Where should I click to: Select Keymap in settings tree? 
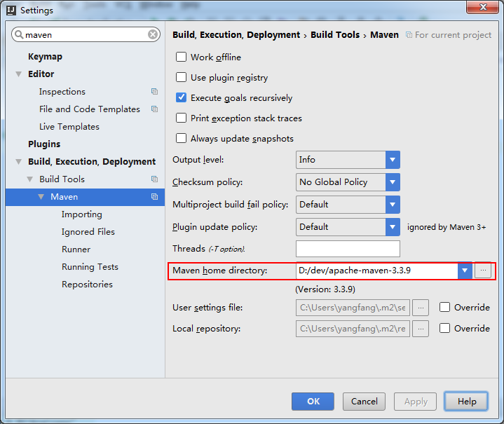coord(46,57)
